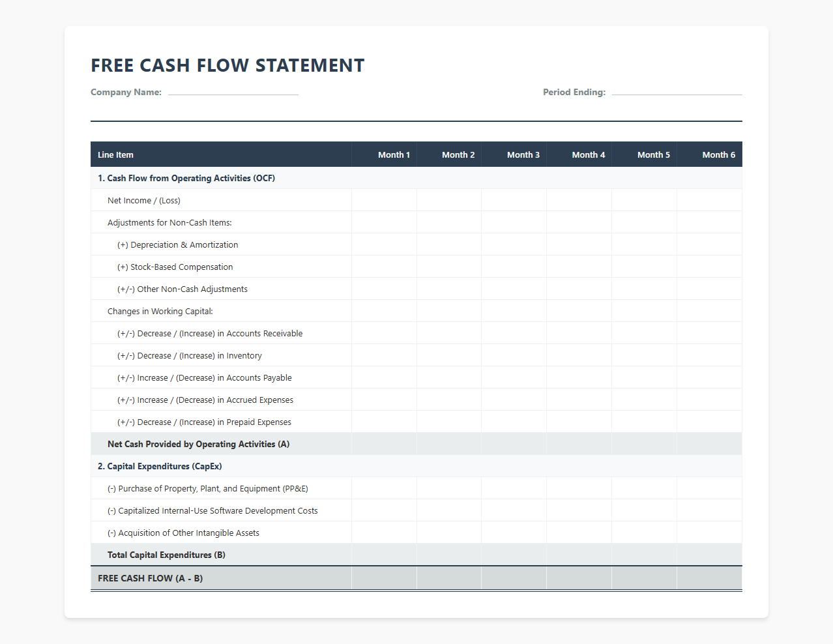Click Other Non-Cash Adjustments row label
Viewport: 833px width, 644px height.
click(x=183, y=289)
